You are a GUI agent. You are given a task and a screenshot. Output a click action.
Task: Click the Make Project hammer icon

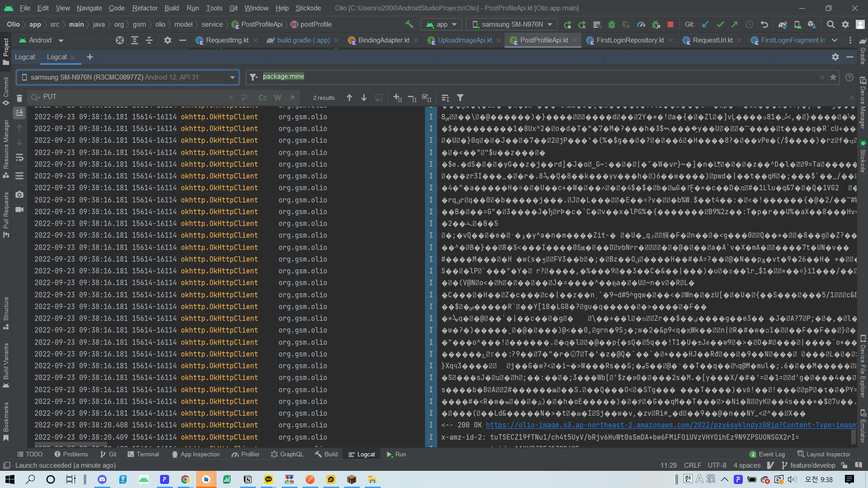coord(409,24)
